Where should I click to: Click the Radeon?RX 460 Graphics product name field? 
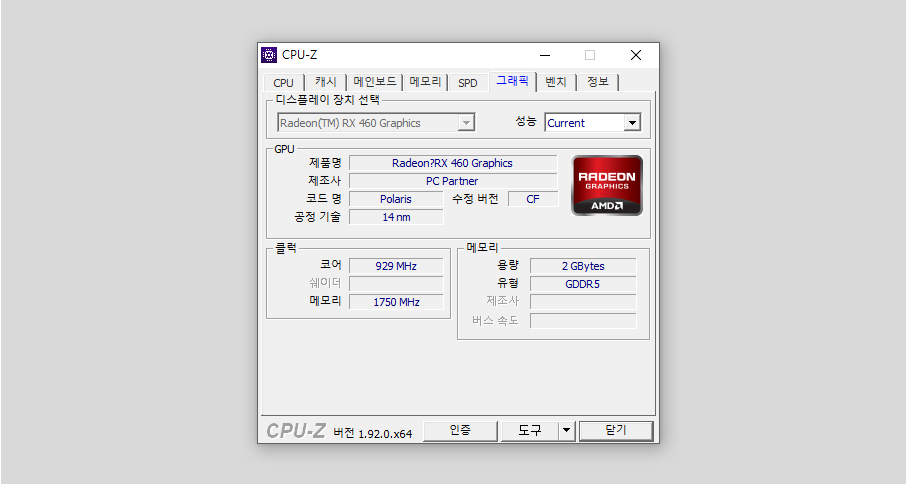click(x=453, y=163)
